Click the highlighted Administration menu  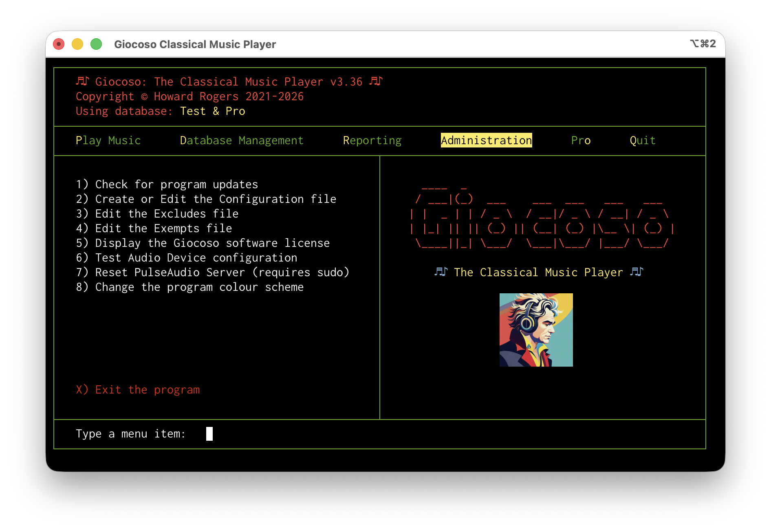486,141
